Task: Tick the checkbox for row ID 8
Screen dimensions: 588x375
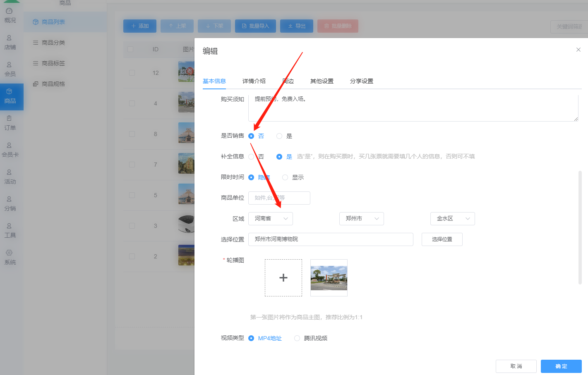Action: 132,134
